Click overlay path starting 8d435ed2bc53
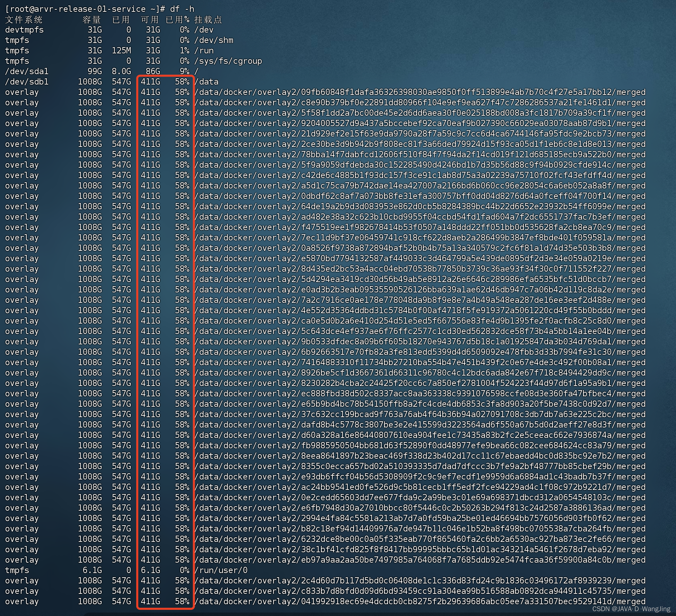The image size is (676, 616). pyautogui.click(x=420, y=269)
